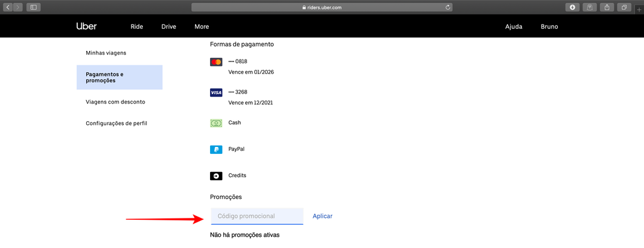Reload the page using the refresh icon
Viewport: 644px width, 248px height.
448,8
